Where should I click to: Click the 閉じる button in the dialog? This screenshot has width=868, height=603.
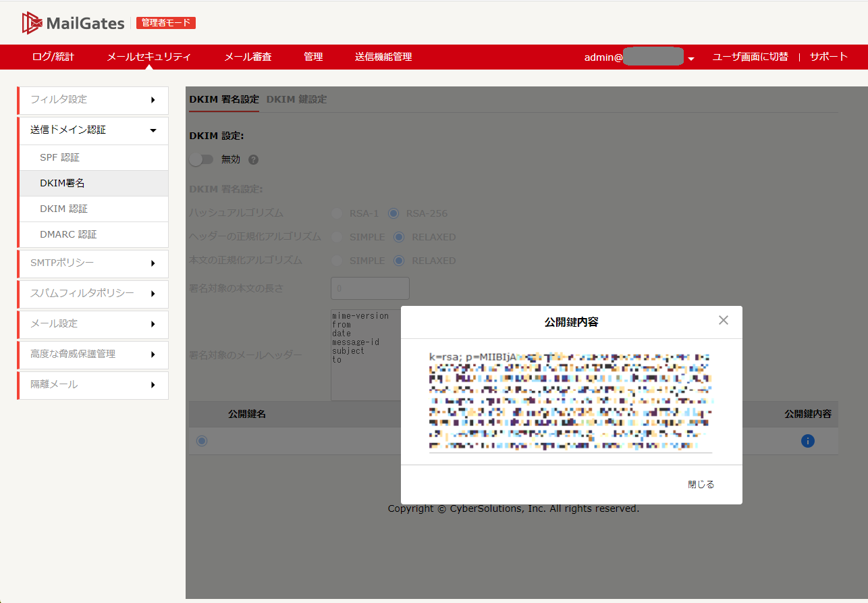(701, 484)
